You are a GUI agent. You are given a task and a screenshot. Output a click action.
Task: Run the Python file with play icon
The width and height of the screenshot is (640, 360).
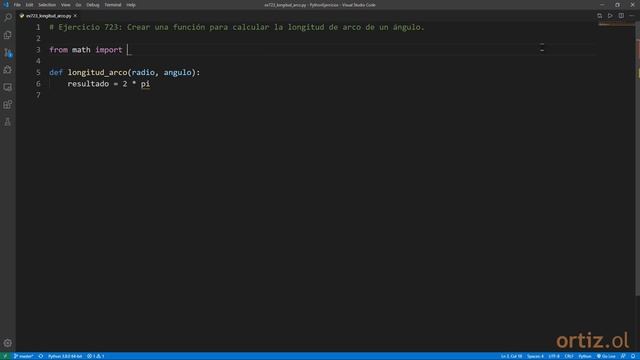[x=610, y=16]
